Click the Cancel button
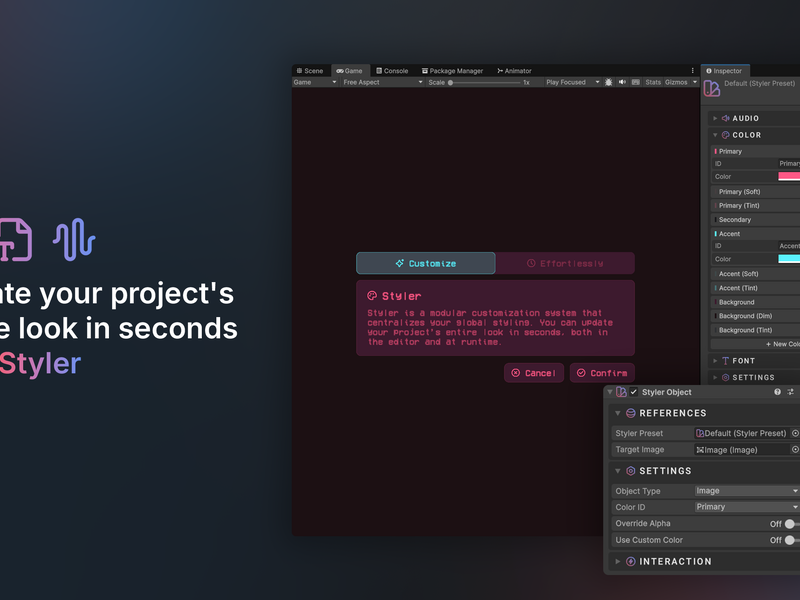 534,373
